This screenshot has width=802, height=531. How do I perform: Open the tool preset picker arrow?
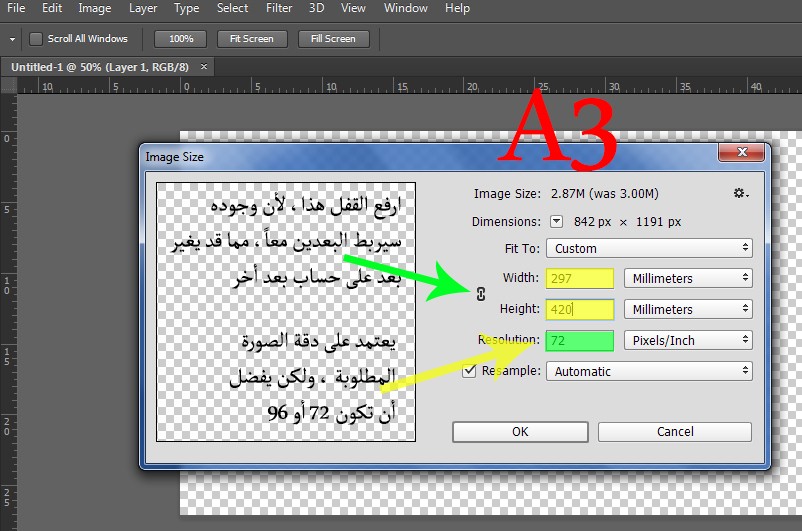point(12,39)
